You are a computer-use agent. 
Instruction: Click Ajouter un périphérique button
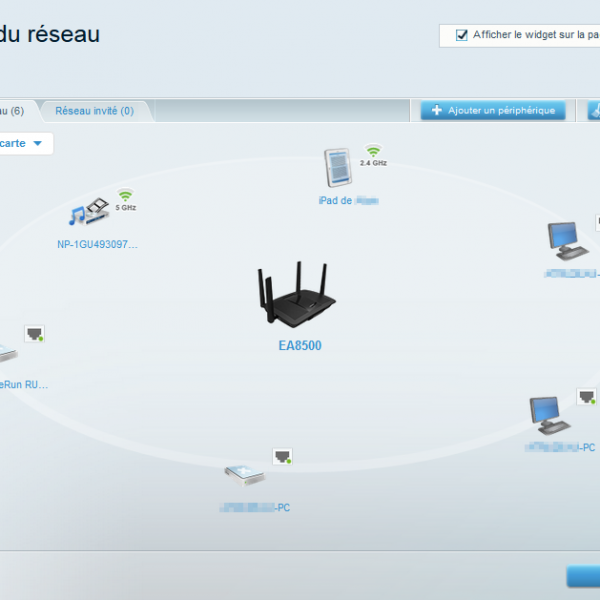pos(493,111)
